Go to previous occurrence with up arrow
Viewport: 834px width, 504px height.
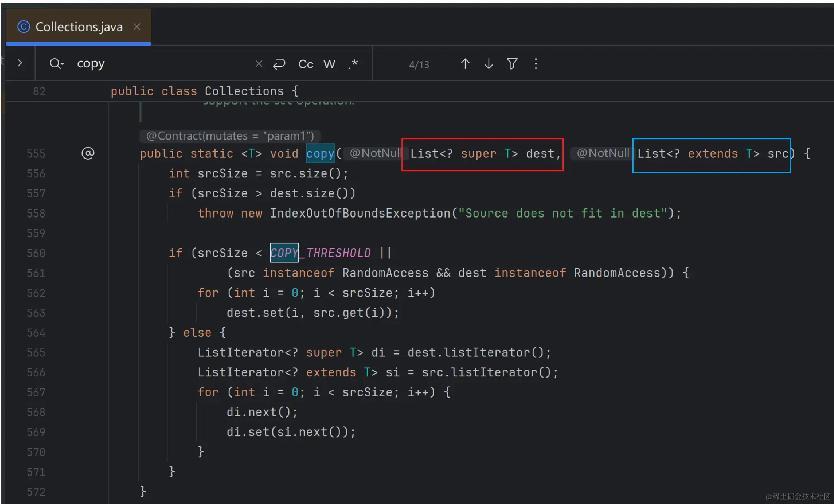465,64
